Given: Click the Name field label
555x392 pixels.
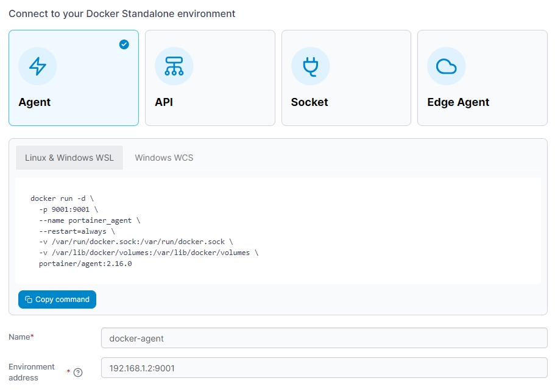Looking at the screenshot, I should (x=20, y=337).
